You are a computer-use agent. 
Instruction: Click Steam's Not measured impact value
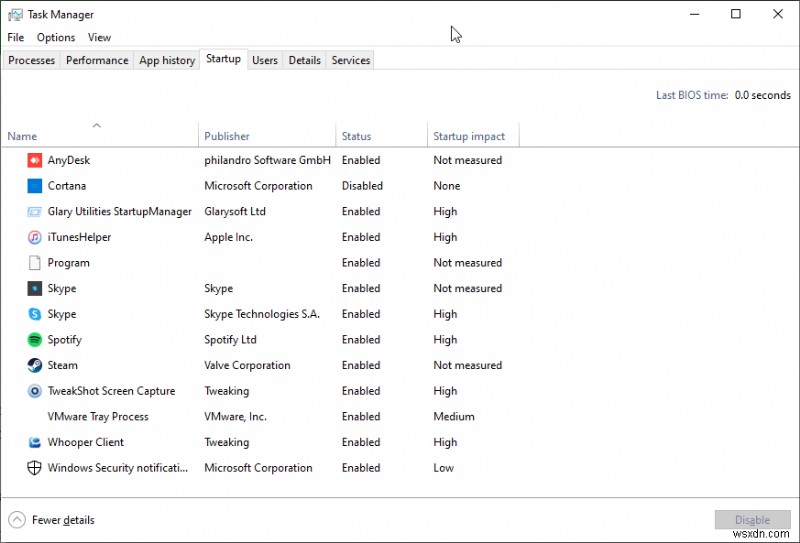(x=467, y=365)
